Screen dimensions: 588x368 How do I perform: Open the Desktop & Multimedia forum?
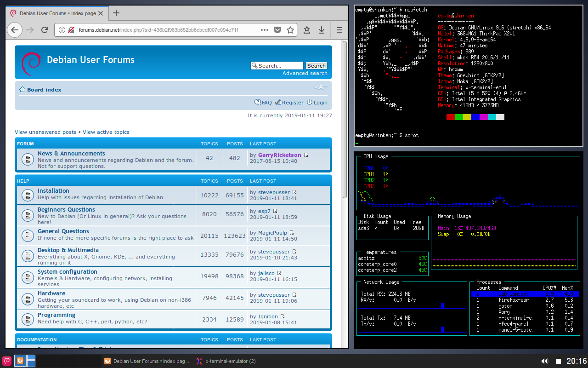[68, 250]
